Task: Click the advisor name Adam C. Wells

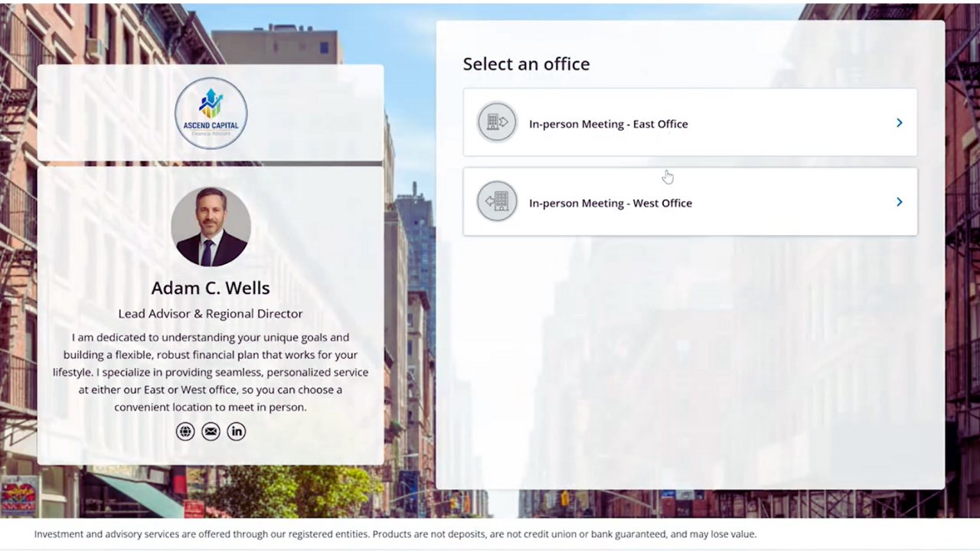Action: (x=211, y=288)
